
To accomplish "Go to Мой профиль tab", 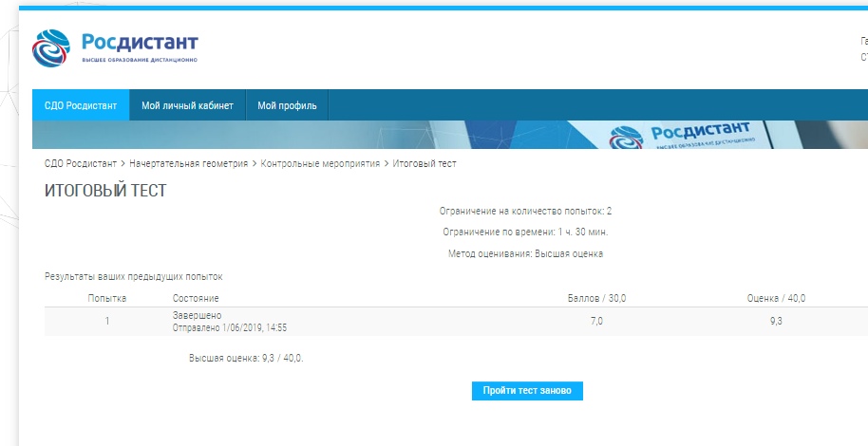I will pyautogui.click(x=287, y=105).
